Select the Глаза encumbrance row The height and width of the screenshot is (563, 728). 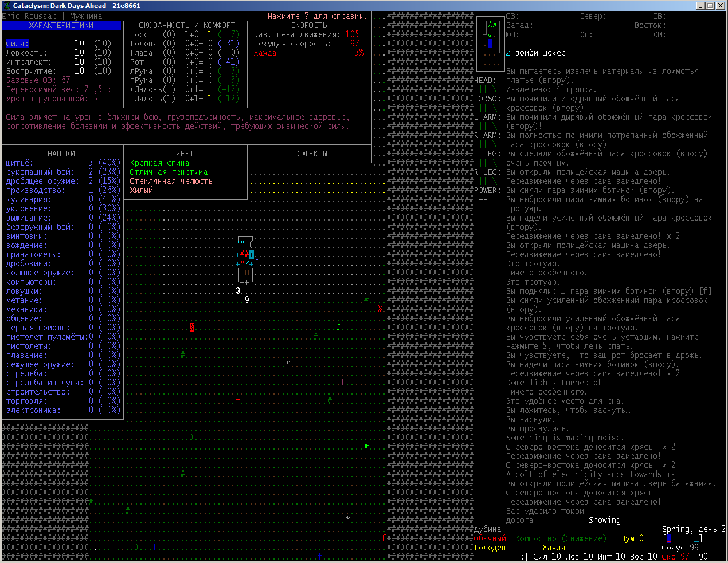[185, 53]
